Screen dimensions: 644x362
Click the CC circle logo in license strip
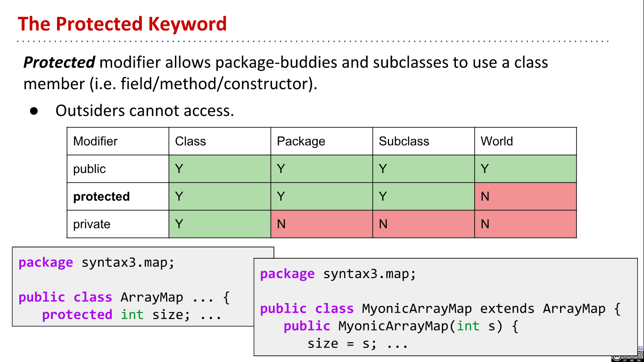coord(617,358)
